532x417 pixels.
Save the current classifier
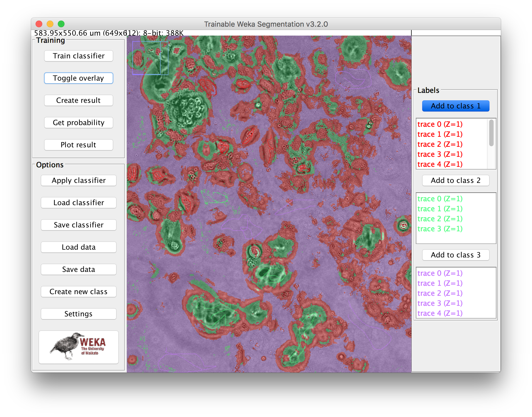point(79,225)
